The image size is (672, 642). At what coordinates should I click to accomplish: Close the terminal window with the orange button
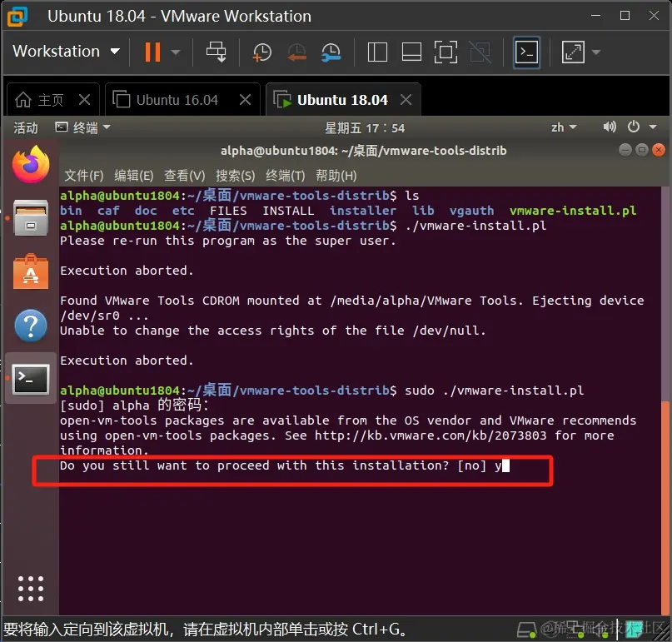pos(659,150)
